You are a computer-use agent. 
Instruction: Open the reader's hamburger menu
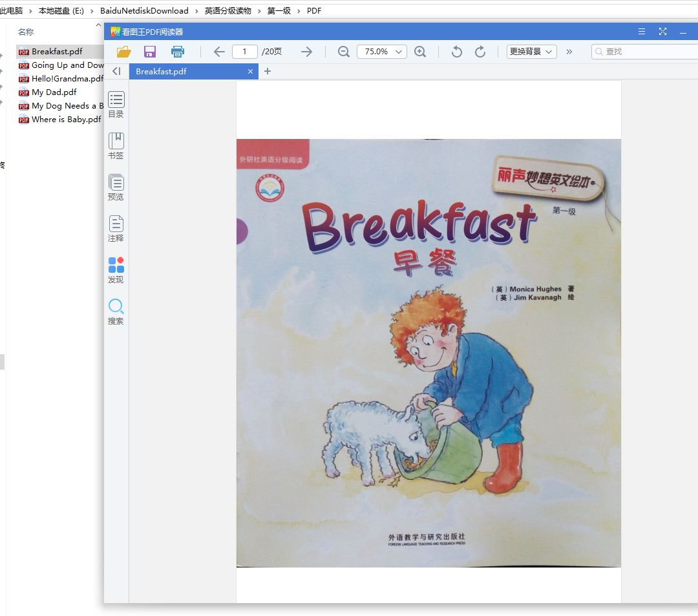pos(642,32)
